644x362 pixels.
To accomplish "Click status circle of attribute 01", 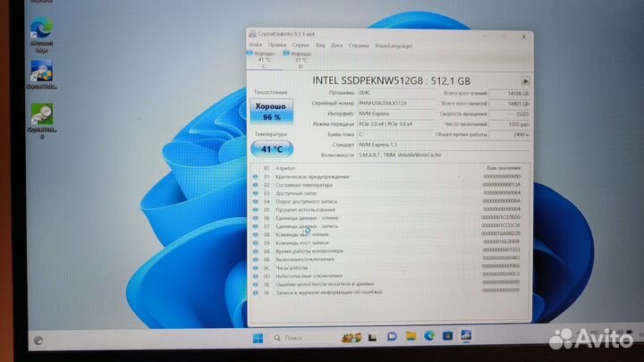I will click(256, 176).
